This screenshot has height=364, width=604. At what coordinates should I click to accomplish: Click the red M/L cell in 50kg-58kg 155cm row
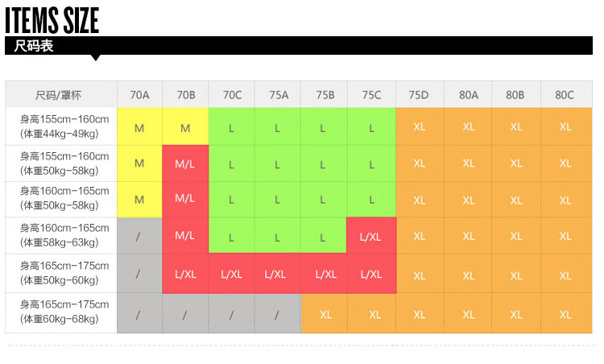[x=185, y=163]
